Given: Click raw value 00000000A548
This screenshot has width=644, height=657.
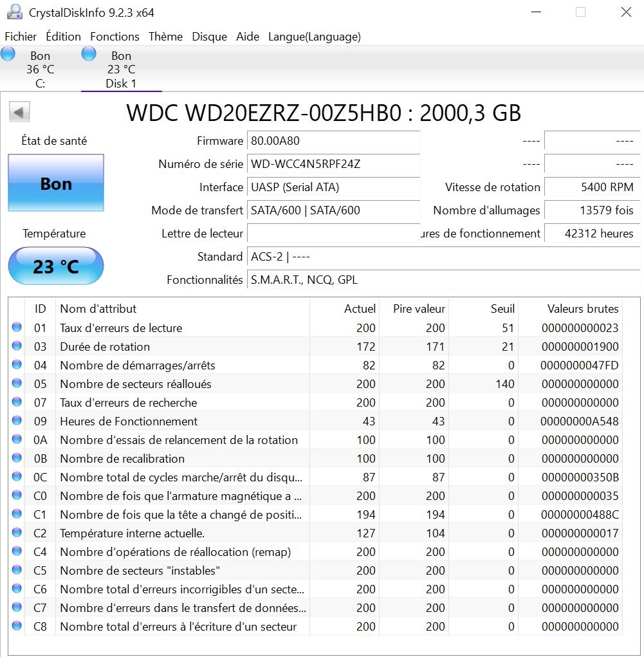Looking at the screenshot, I should pos(580,421).
